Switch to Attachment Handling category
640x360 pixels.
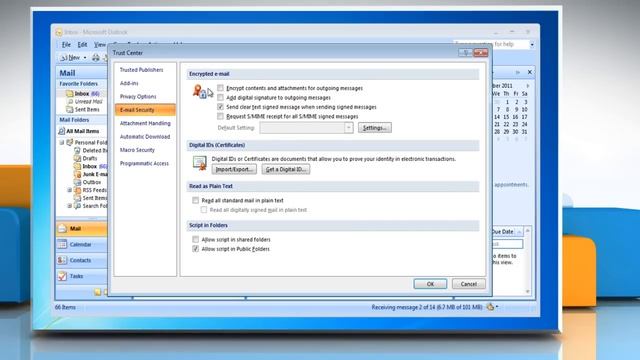pos(145,123)
